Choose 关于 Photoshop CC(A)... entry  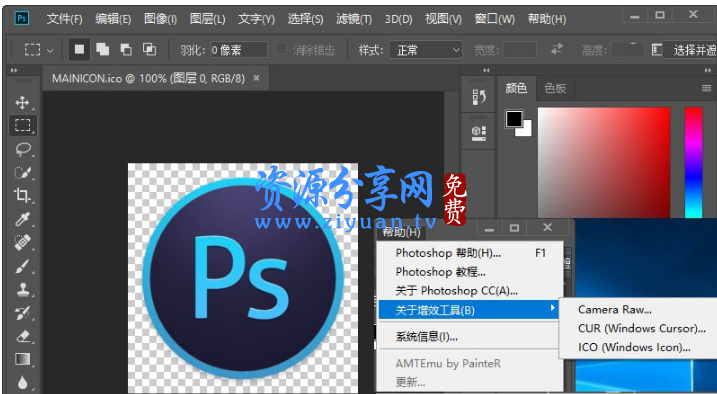tap(470, 291)
